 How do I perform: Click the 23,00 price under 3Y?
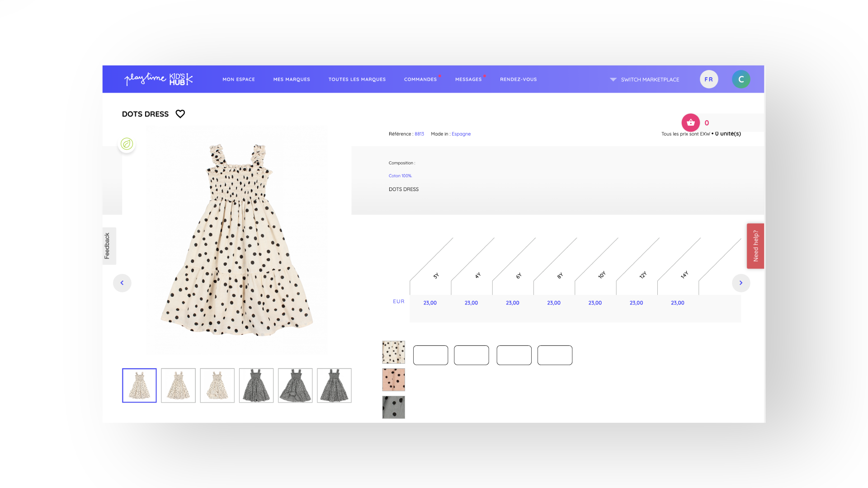[x=430, y=303]
